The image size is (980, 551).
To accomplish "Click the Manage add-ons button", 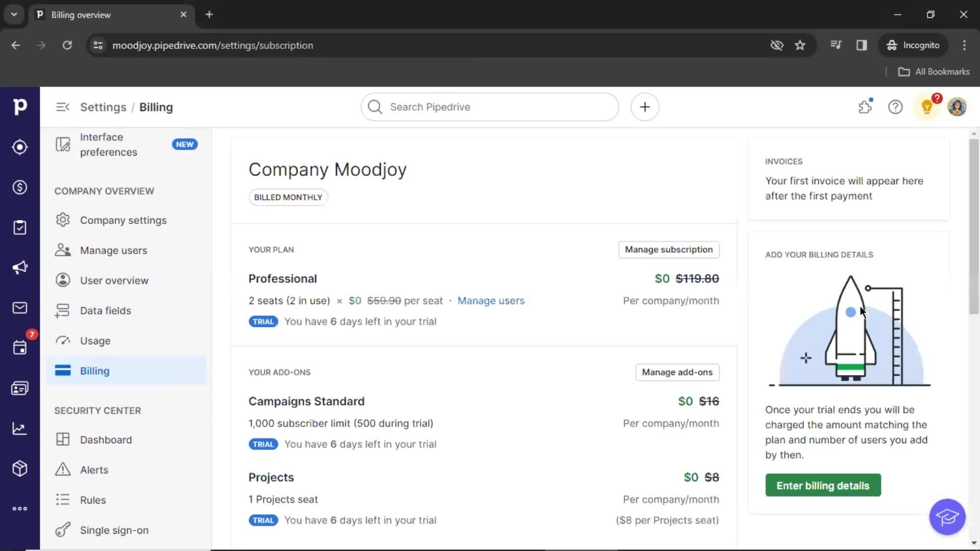I will pos(677,372).
